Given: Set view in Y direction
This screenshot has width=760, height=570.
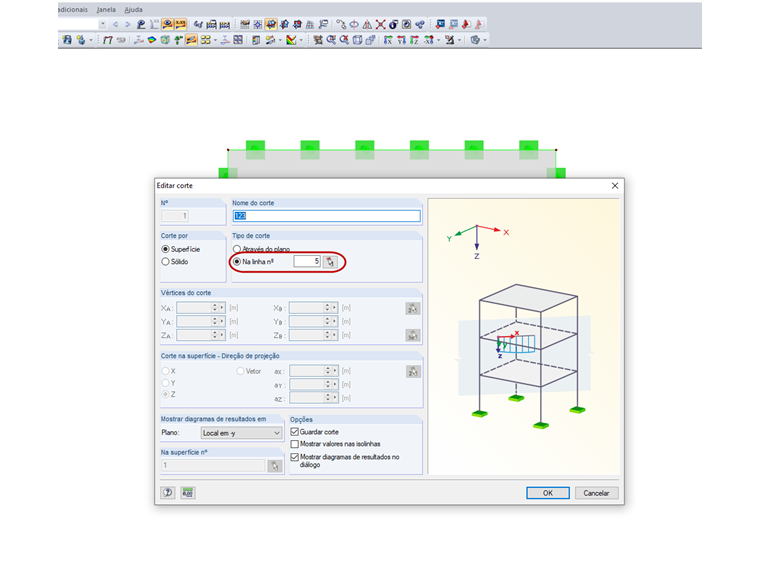Looking at the screenshot, I should coord(401,40).
